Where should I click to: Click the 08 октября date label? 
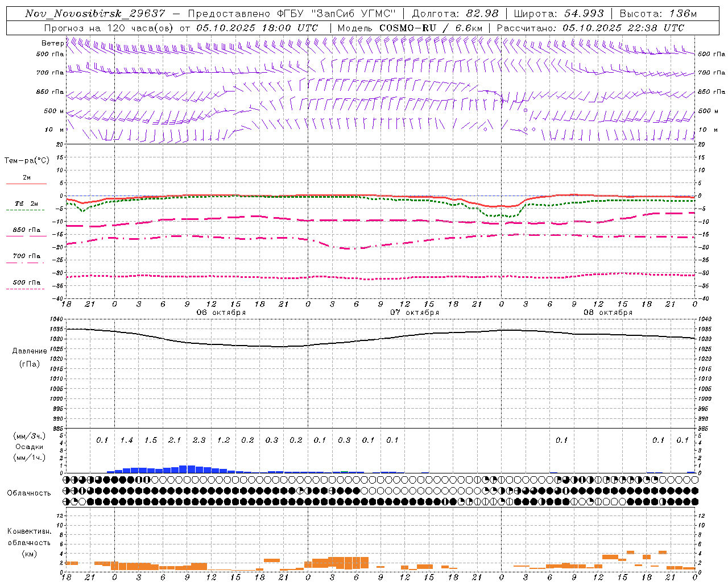[x=608, y=313]
